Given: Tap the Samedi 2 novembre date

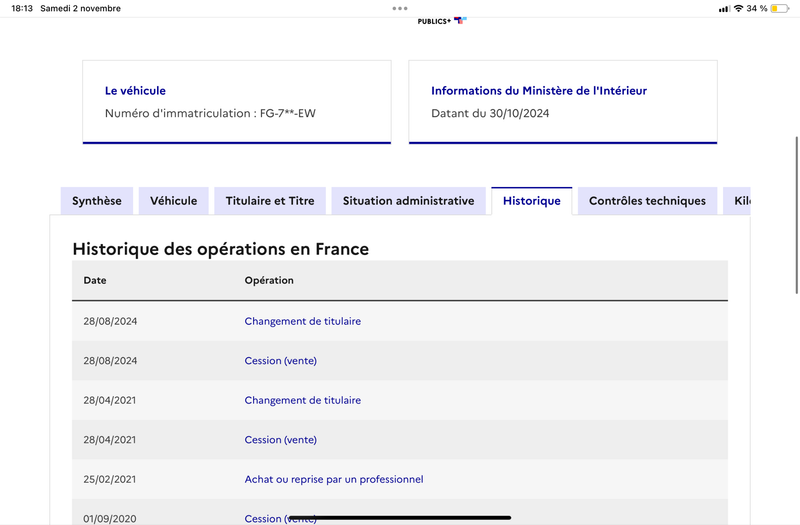Looking at the screenshot, I should pyautogui.click(x=81, y=8).
